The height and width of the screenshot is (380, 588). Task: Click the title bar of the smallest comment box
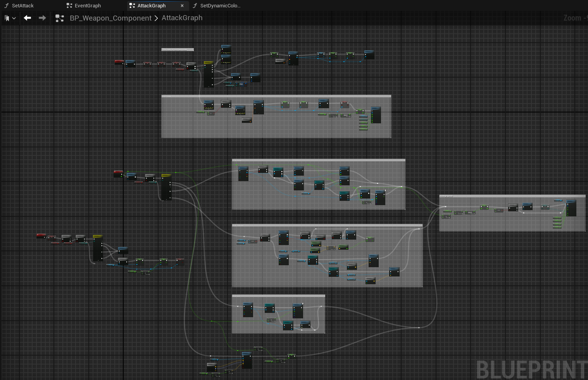[x=278, y=296]
